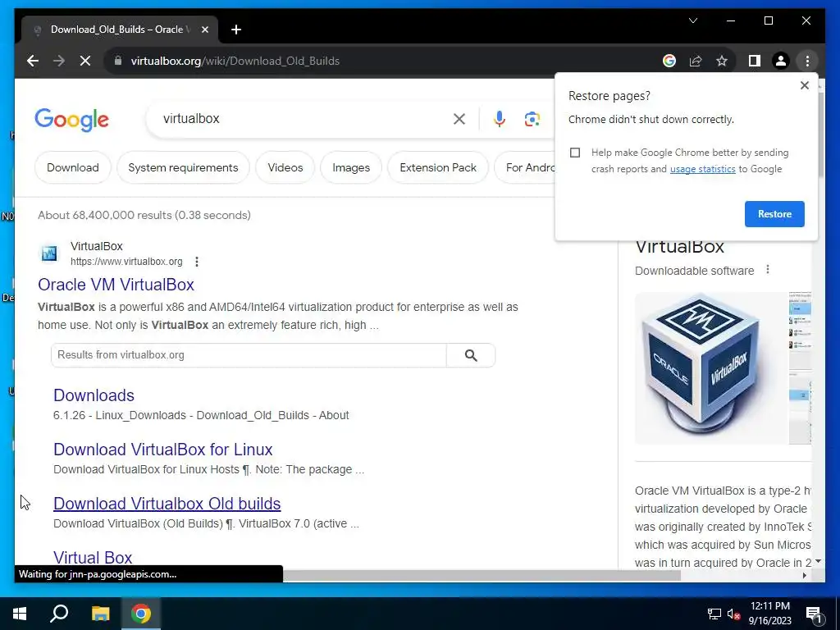Open the new tab plus button
The image size is (840, 630).
pos(236,30)
